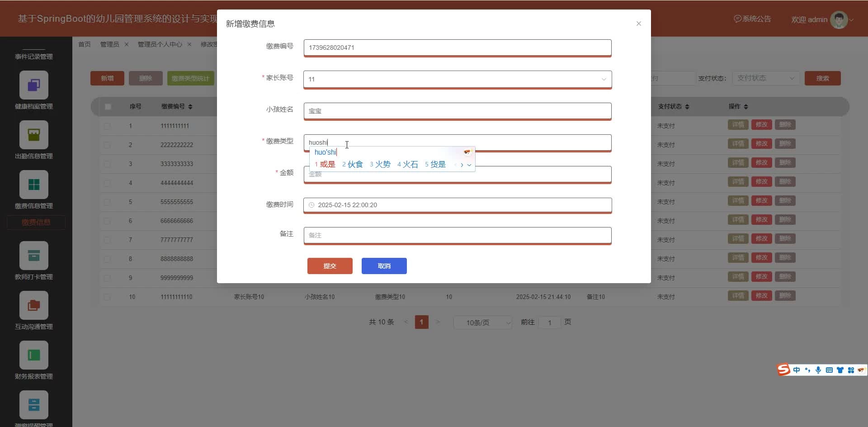Sort table by 操作 column
Image resolution: width=868 pixels, height=427 pixels.
coord(746,107)
